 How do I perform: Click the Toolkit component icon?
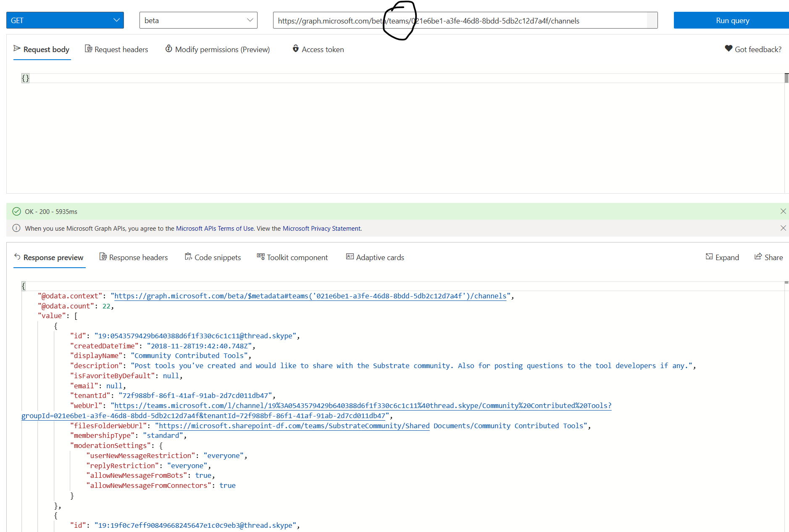point(261,257)
